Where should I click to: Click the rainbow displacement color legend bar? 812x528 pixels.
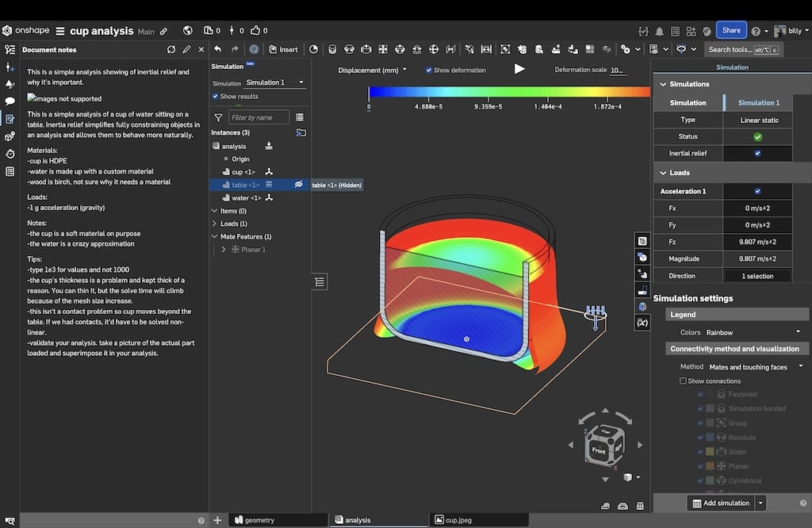pyautogui.click(x=510, y=92)
